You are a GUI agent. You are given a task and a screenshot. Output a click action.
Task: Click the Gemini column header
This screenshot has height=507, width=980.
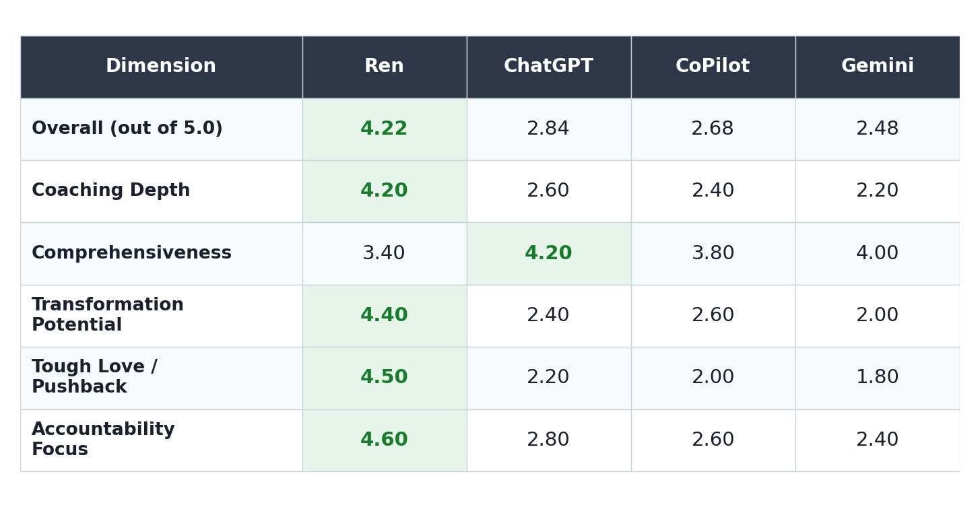click(x=877, y=67)
